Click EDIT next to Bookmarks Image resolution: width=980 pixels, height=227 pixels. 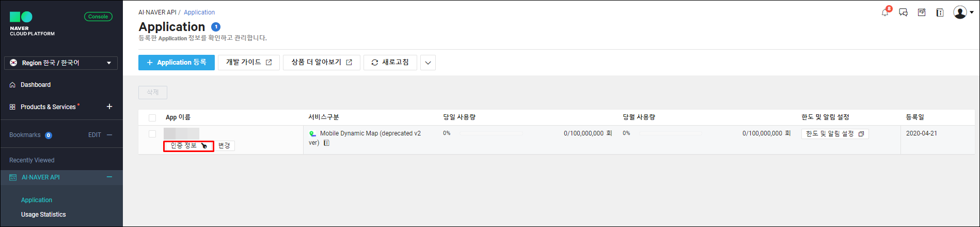tap(94, 135)
